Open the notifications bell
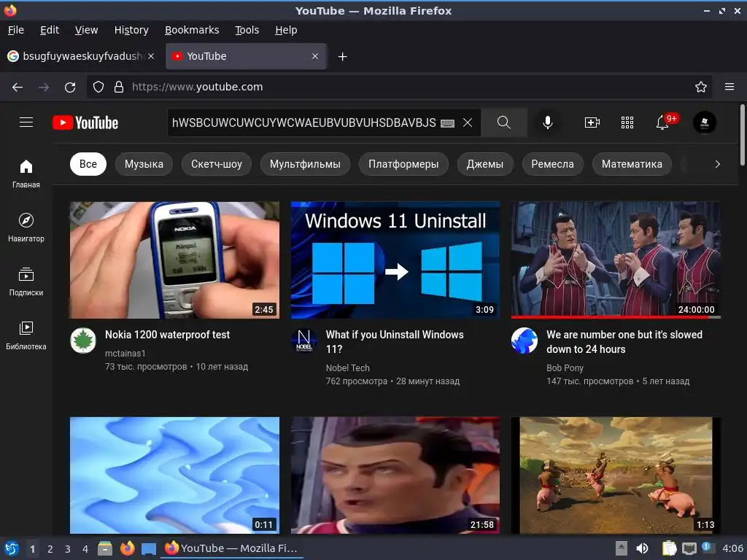 pyautogui.click(x=662, y=122)
